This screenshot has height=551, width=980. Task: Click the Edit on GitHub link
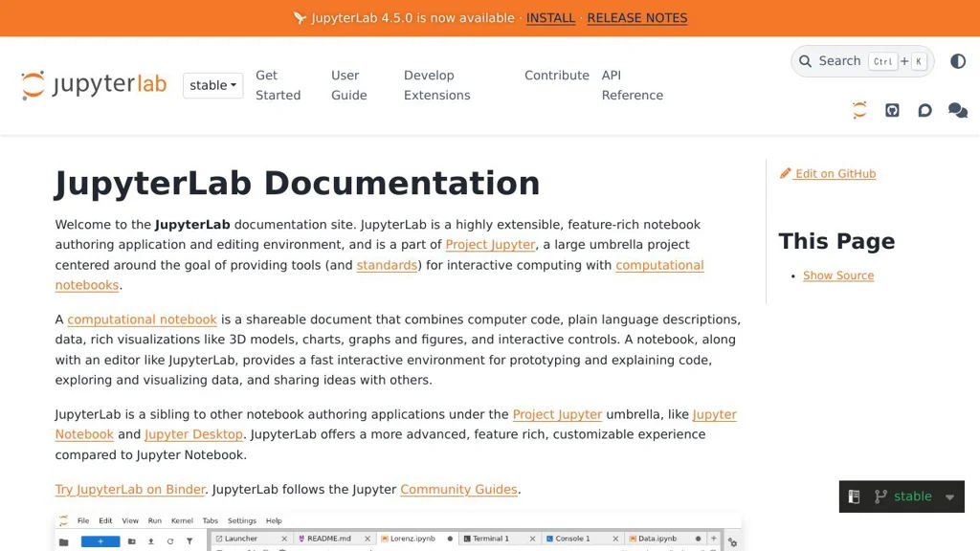828,174
